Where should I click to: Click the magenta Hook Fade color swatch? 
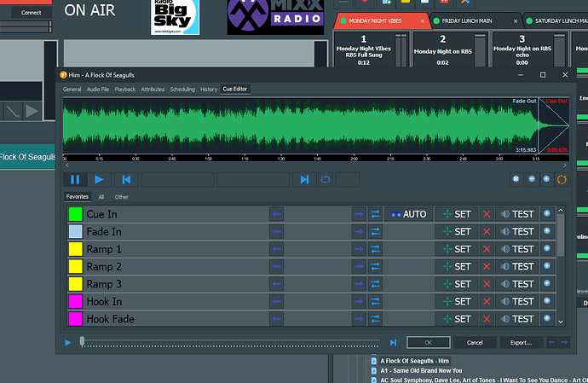tap(75, 319)
